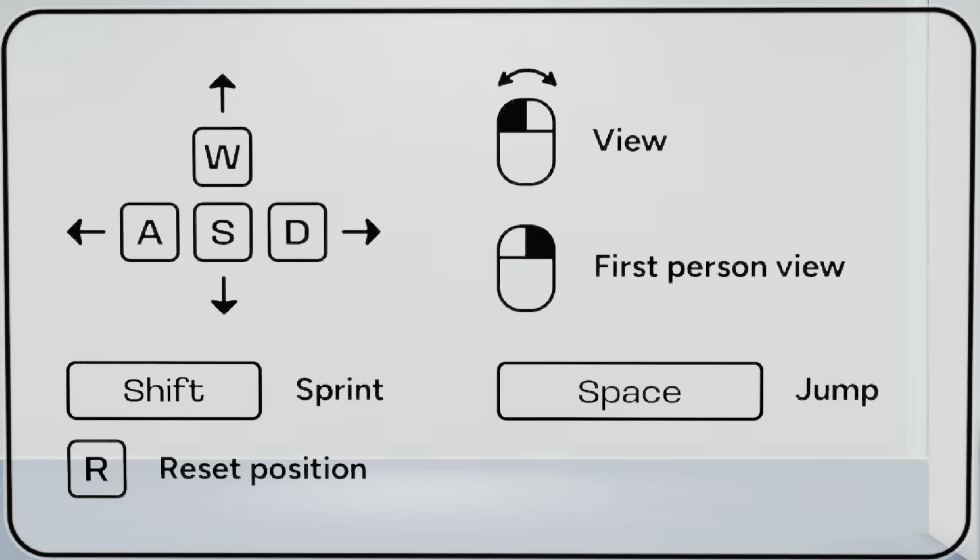Click the A key icon

(150, 232)
